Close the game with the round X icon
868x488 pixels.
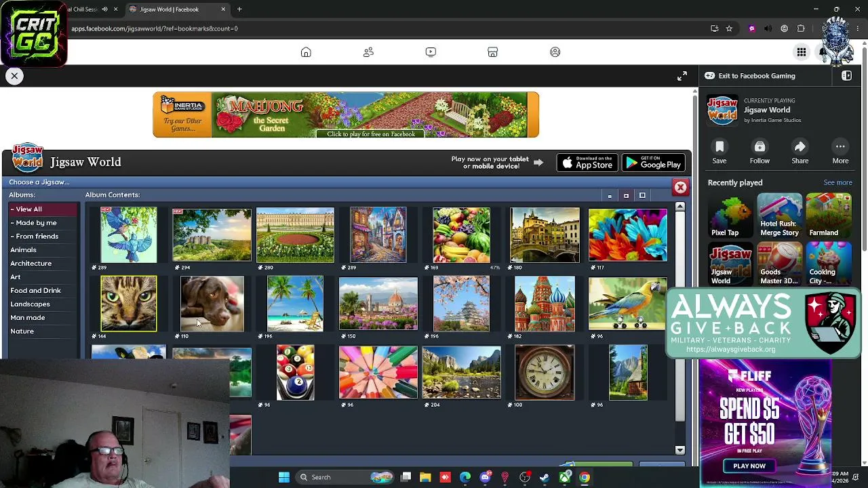click(x=14, y=76)
